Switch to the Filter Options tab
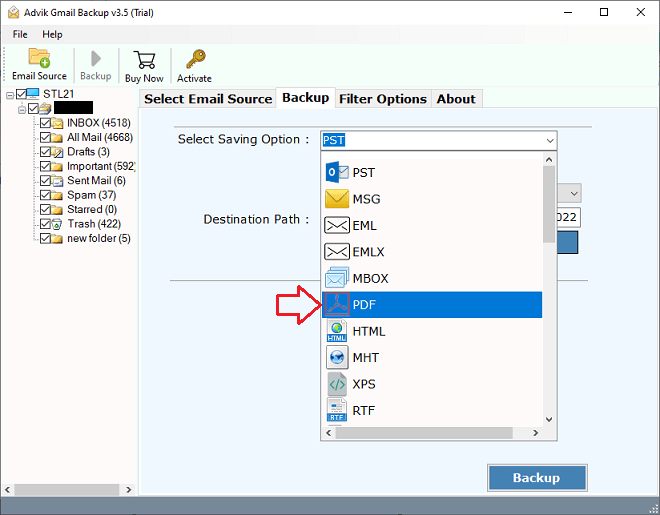The width and height of the screenshot is (660, 515). 383,98
